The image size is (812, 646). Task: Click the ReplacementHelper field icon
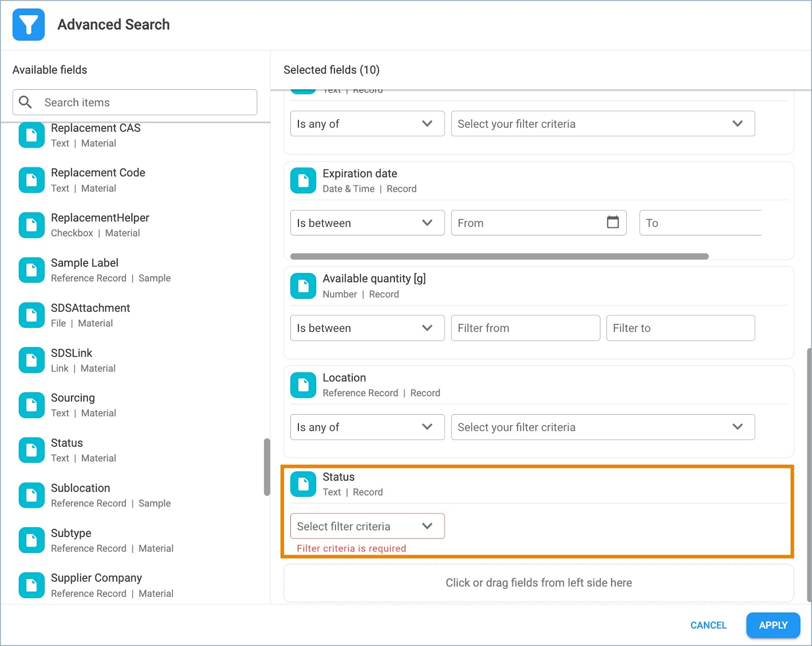(31, 225)
